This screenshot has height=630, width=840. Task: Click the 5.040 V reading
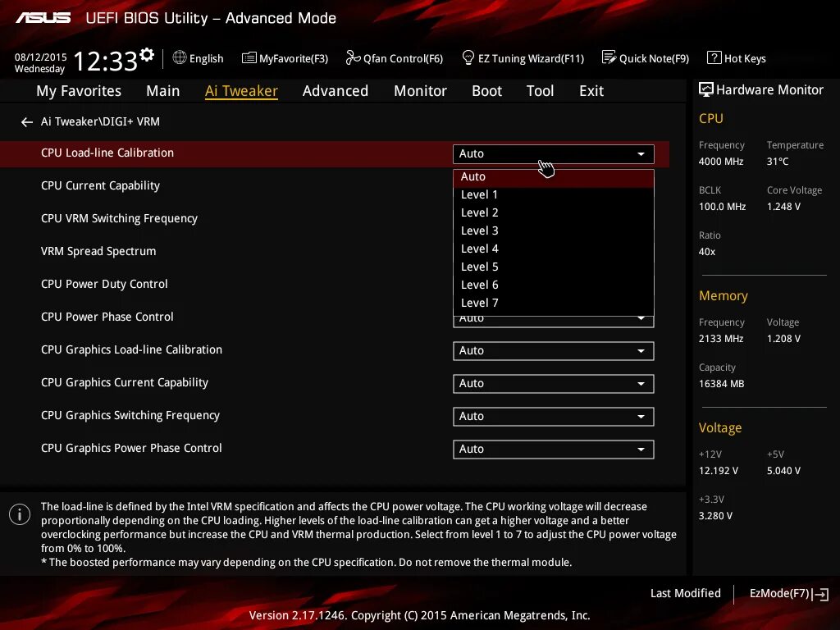tap(783, 471)
